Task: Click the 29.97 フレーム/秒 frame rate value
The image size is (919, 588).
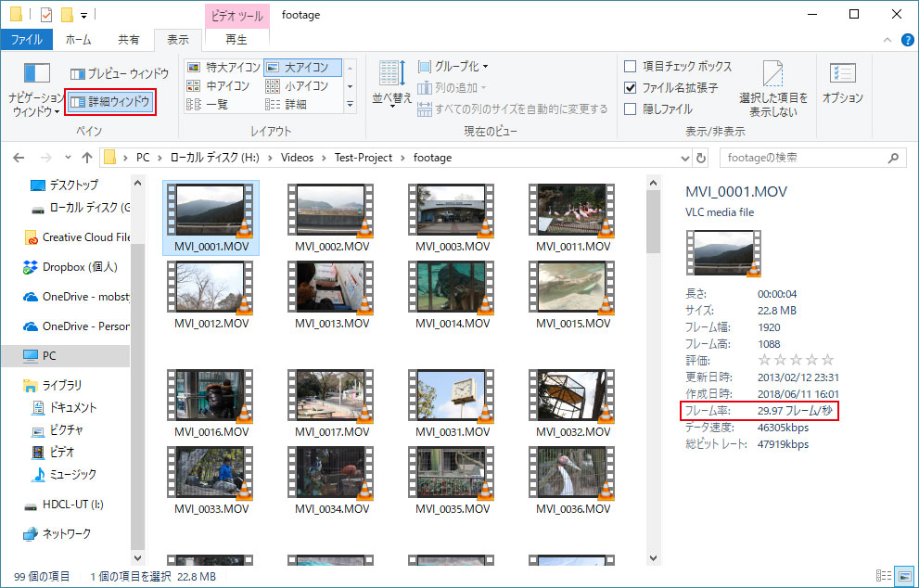Action: 795,410
